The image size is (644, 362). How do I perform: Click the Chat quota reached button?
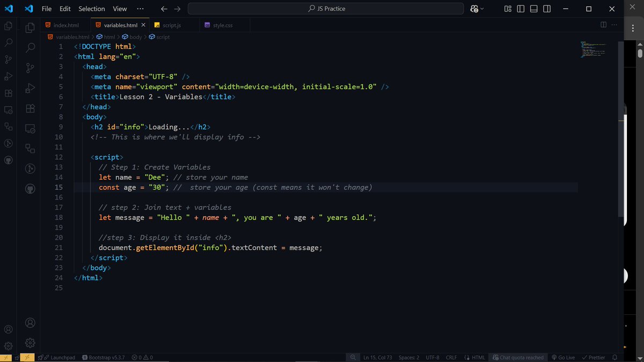coord(518,357)
